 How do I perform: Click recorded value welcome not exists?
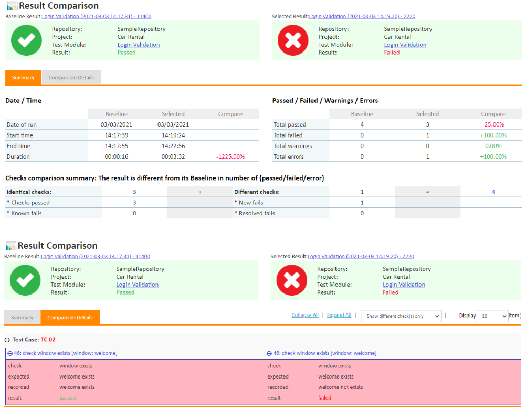click(x=341, y=387)
